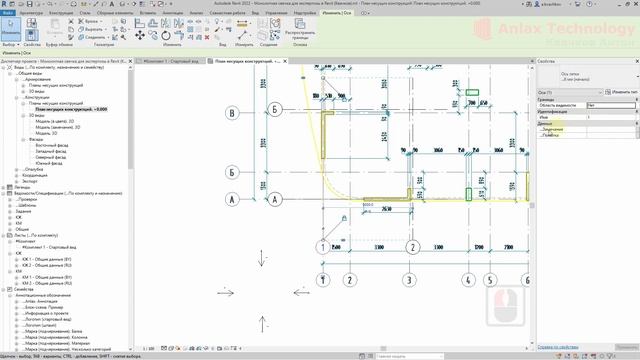This screenshot has width=640, height=360.
Task: Select the Modify (Изменить) arrow tool
Action: pyautogui.click(x=11, y=29)
